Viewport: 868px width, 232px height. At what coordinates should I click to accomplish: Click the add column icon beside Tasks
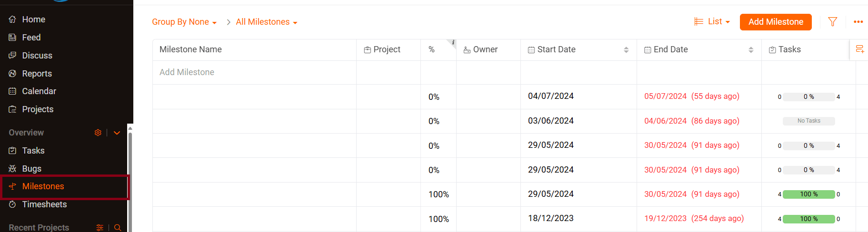pyautogui.click(x=860, y=49)
